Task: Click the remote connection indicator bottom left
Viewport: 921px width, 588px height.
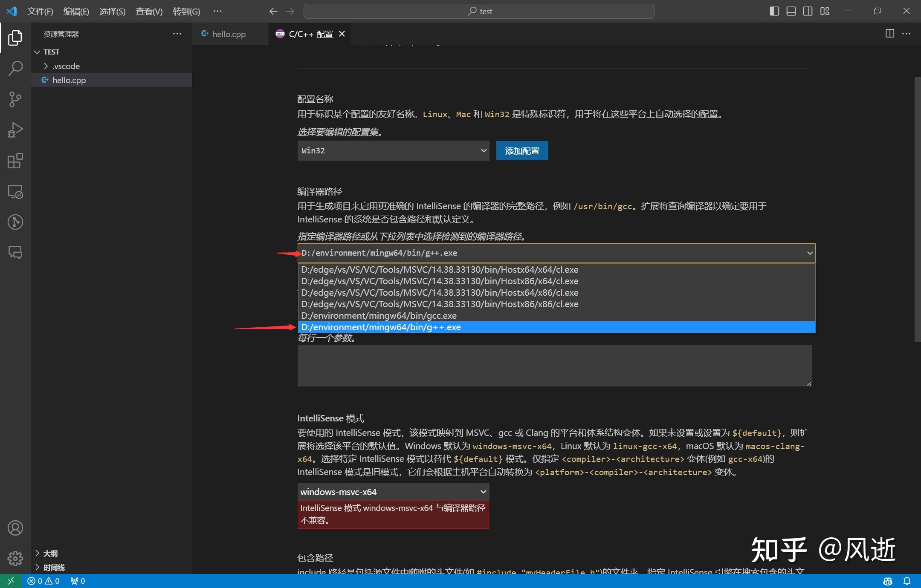Action: [9, 581]
